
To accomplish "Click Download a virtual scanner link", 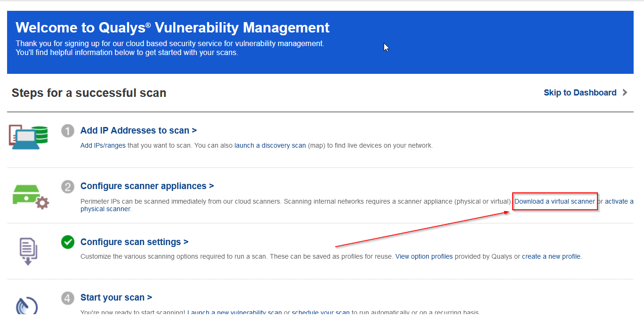I will click(x=555, y=201).
